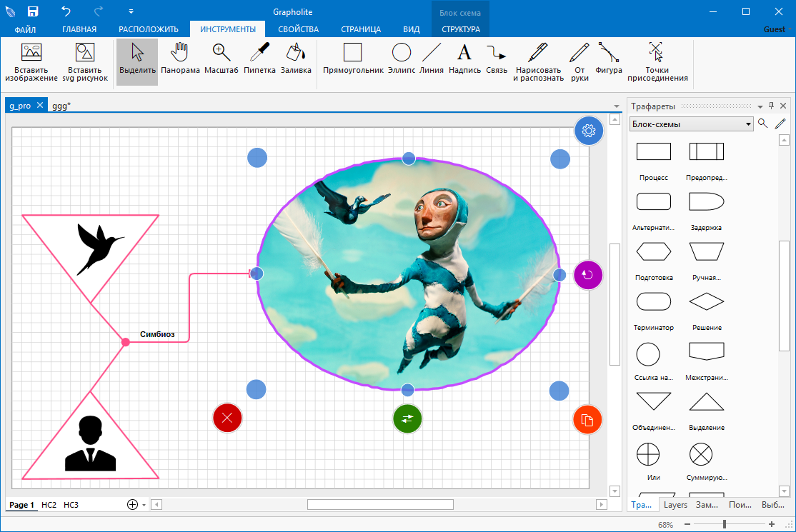Open the Layers panel tab
The image size is (796, 532).
tap(675, 505)
